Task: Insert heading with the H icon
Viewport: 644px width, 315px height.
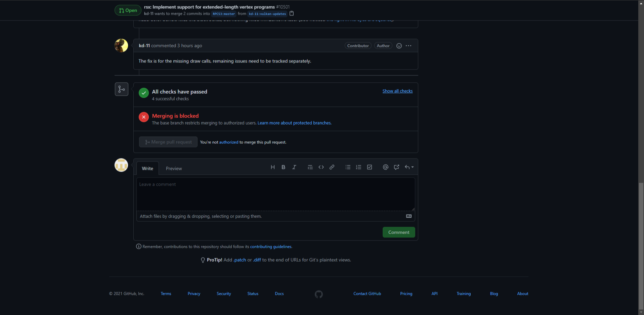Action: pyautogui.click(x=273, y=167)
